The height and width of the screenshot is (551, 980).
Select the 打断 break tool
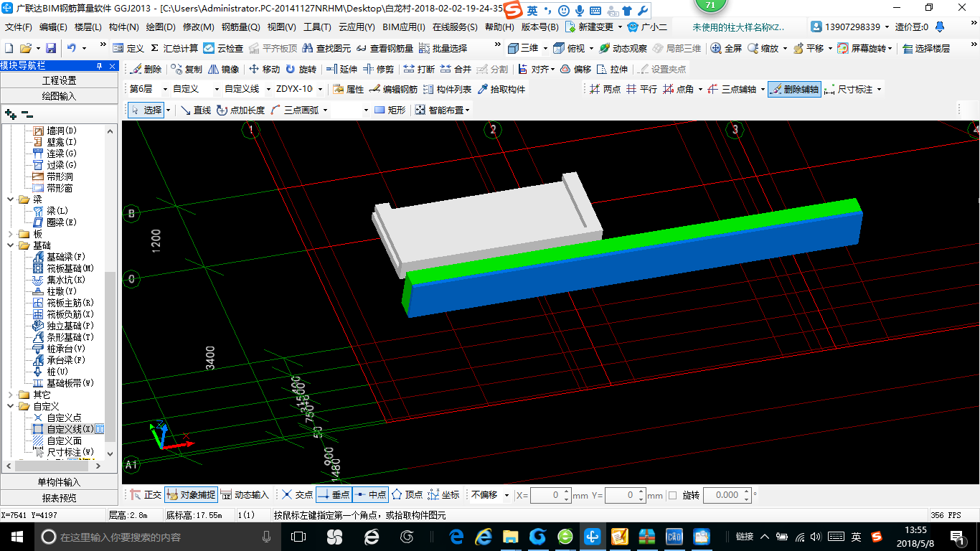pos(419,70)
